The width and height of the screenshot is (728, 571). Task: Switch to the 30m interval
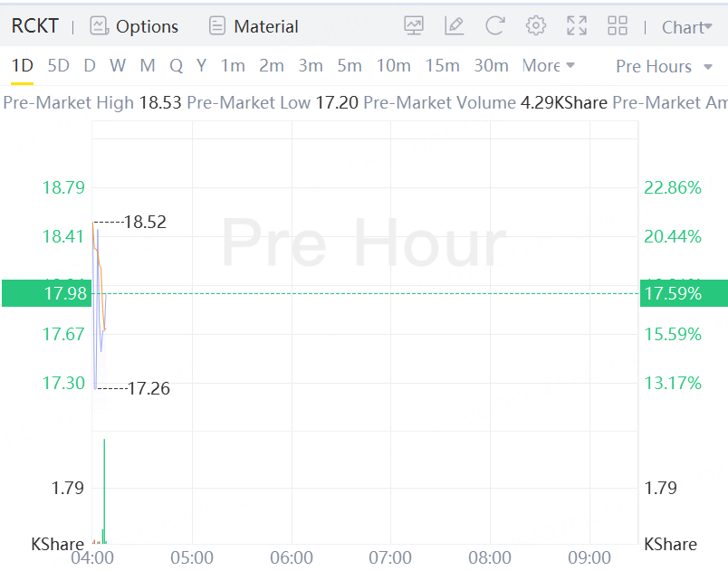coord(491,65)
